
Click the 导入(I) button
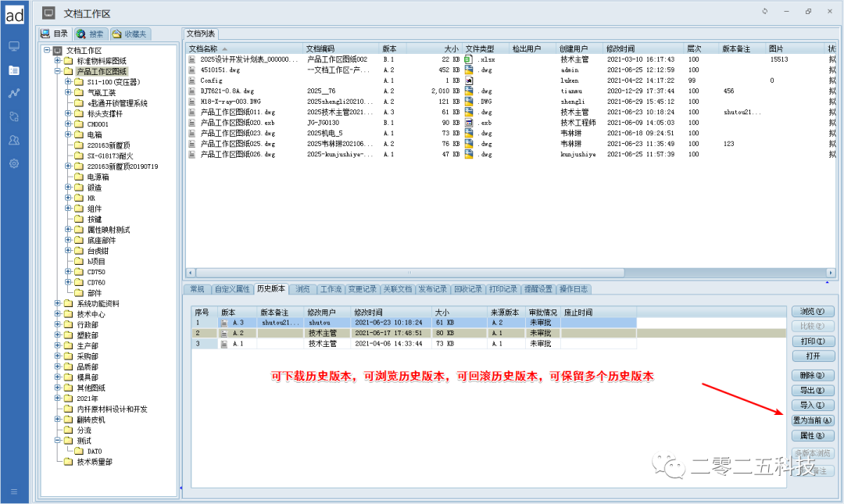coord(813,406)
